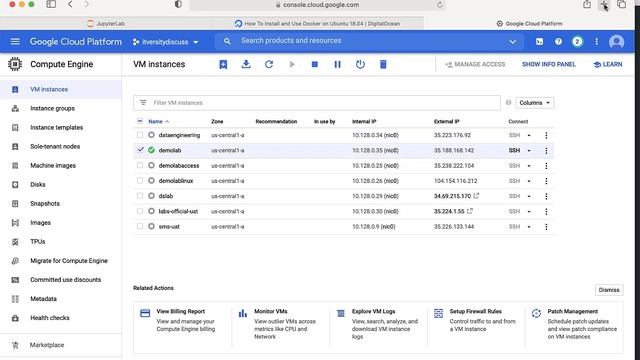640x360 pixels.
Task: Open more actions for sms-uat row
Action: tap(546, 227)
